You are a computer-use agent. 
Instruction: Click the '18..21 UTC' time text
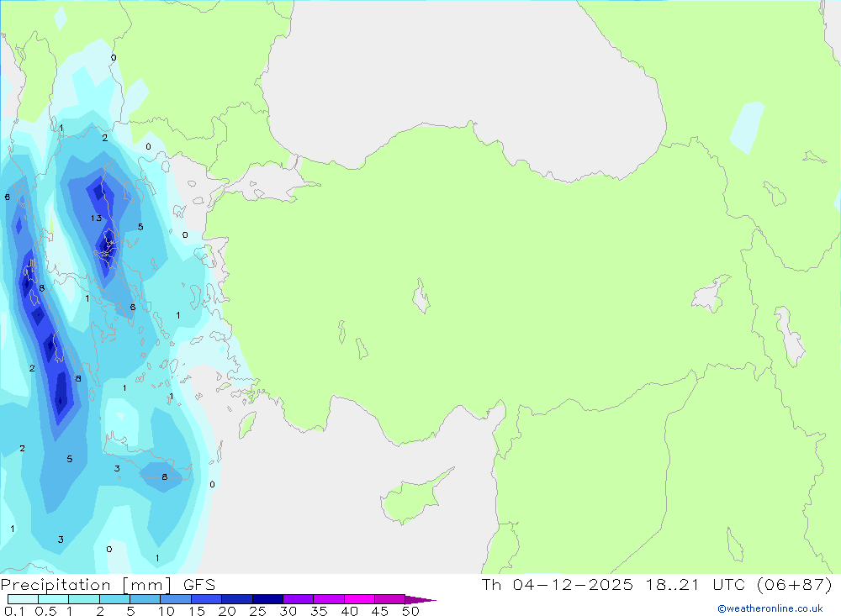point(696,584)
